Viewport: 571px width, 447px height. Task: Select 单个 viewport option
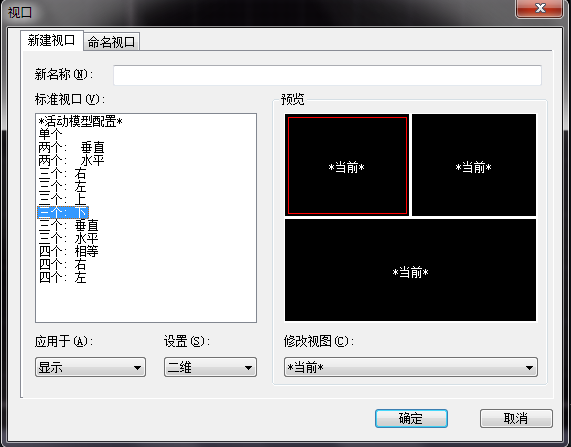coord(50,134)
